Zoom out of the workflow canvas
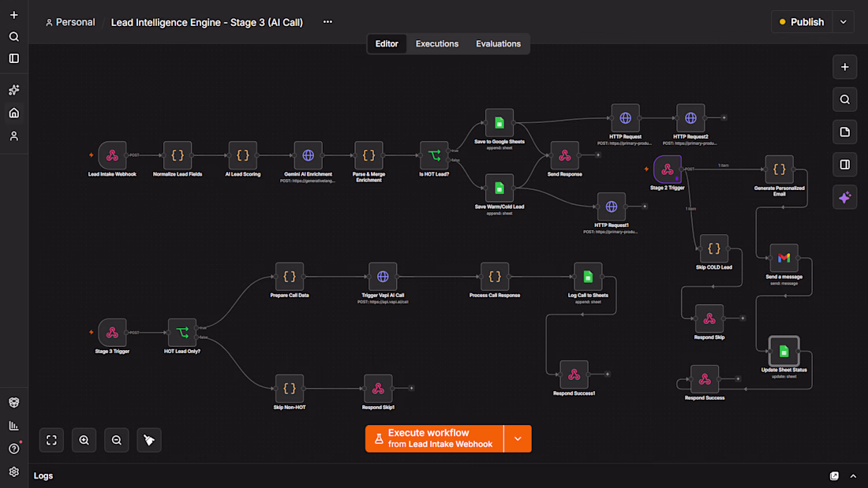Screen dimensions: 868x488 [x=117, y=441]
